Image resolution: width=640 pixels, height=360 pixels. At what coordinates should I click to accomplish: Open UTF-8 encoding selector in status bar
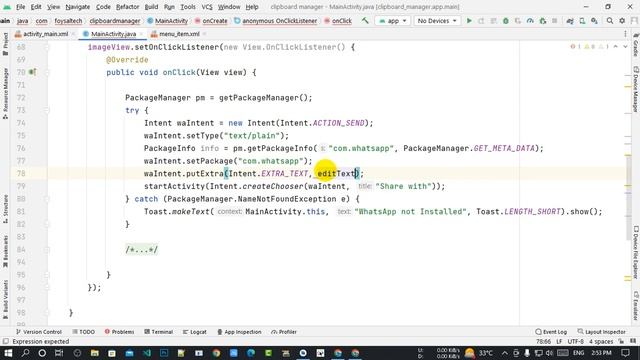(576, 341)
